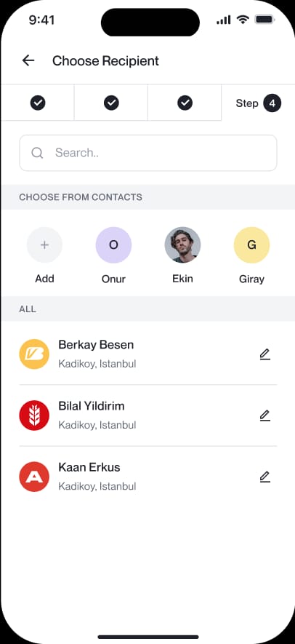Tap the Berkay Besen name row
The height and width of the screenshot is (644, 295).
coord(148,354)
